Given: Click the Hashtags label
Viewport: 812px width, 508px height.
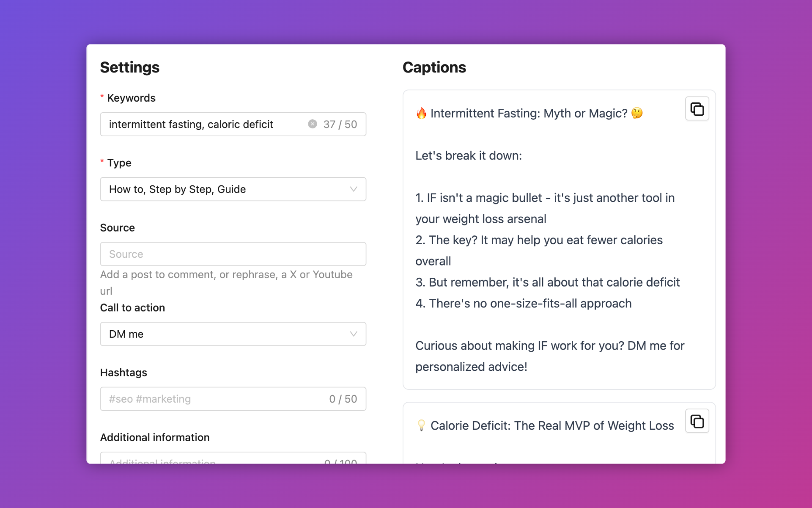Looking at the screenshot, I should [123, 373].
